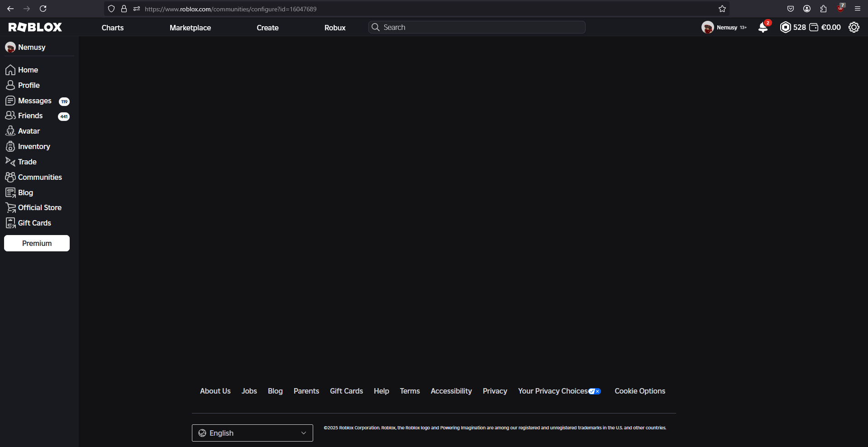868x447 pixels.
Task: Select the Avatar sidebar icon
Action: click(x=10, y=131)
